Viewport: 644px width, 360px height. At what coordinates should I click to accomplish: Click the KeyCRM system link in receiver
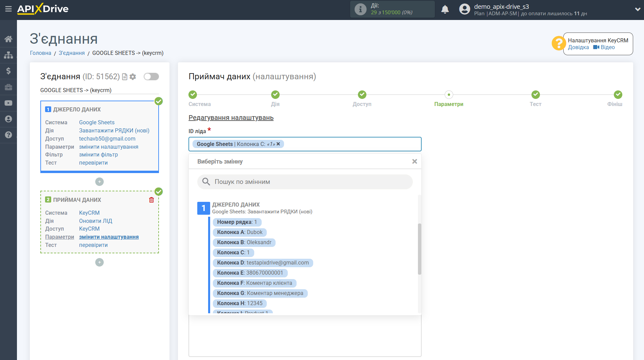point(89,213)
